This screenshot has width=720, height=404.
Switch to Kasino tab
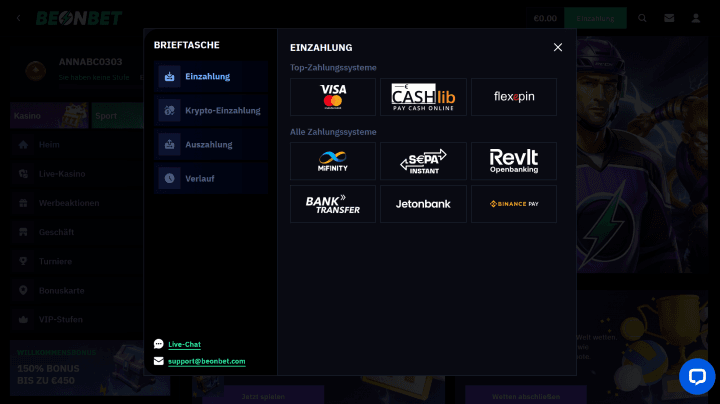tap(49, 116)
